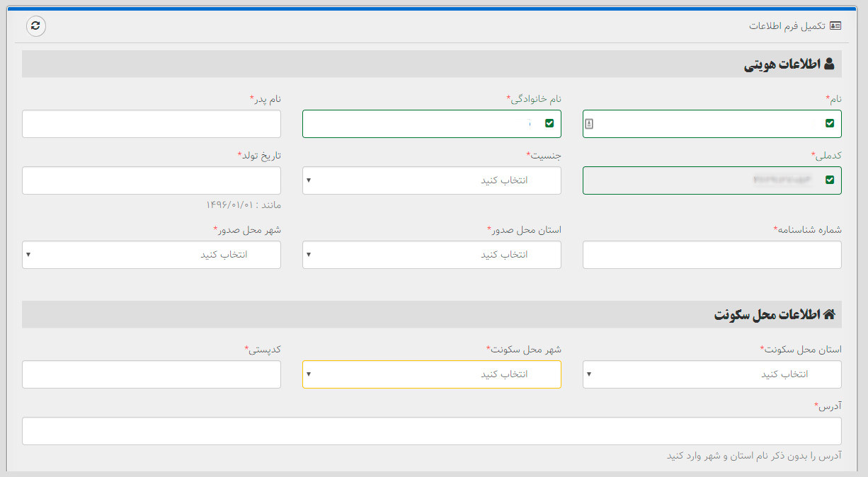Click the کدپستی input field
The width and height of the screenshot is (868, 477).
(151, 374)
